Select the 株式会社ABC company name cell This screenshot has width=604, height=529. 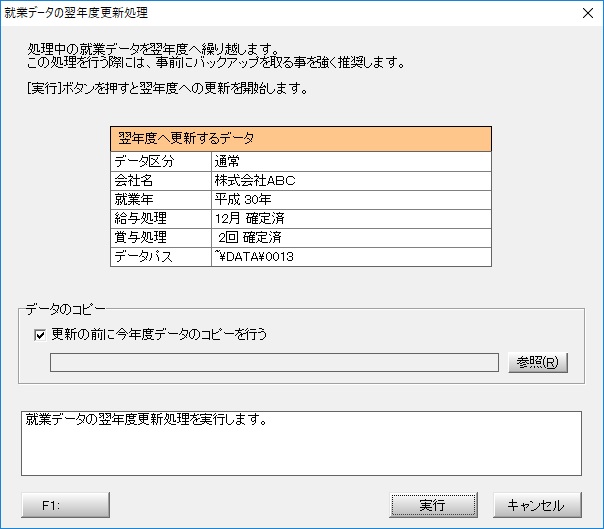point(351,181)
